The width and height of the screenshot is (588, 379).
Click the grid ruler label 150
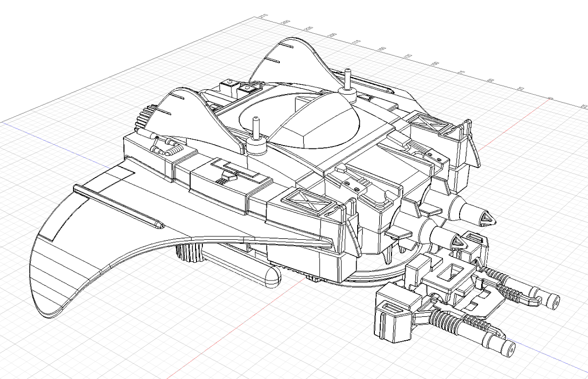(x=382, y=49)
